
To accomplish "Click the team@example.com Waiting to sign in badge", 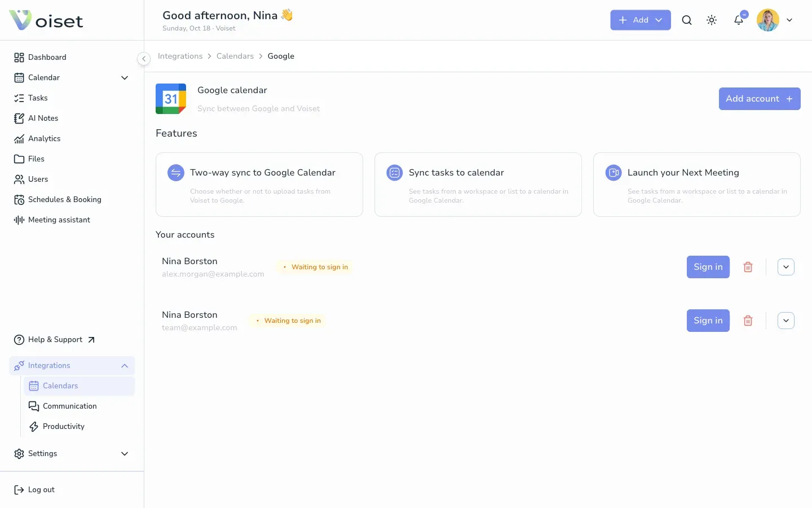I will click(288, 321).
